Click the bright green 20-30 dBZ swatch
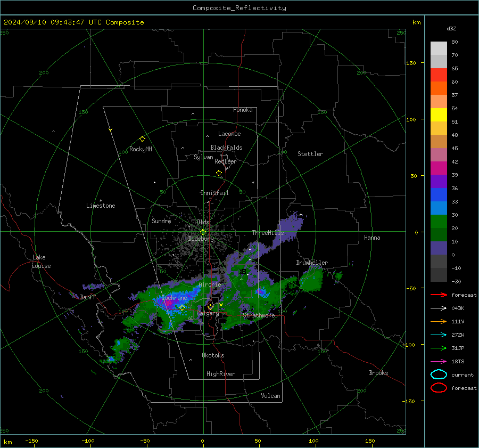This screenshot has width=479, height=448. (x=439, y=222)
